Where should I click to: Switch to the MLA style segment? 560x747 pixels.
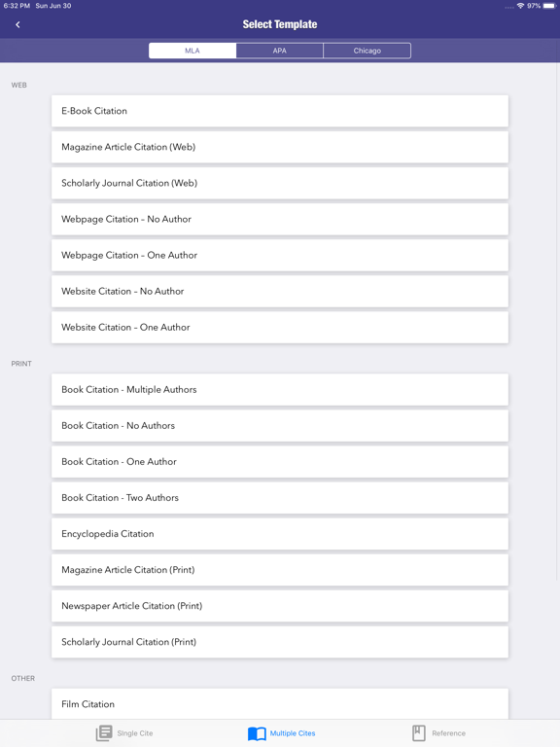click(192, 51)
